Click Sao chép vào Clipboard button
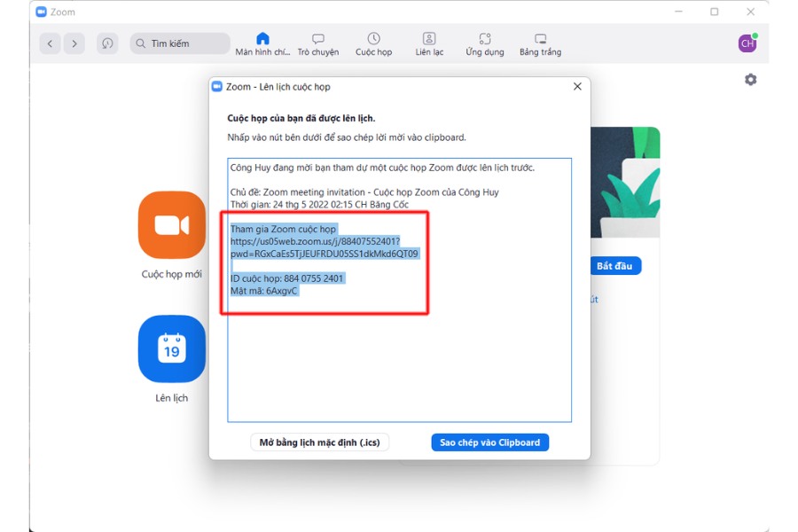 tap(490, 442)
